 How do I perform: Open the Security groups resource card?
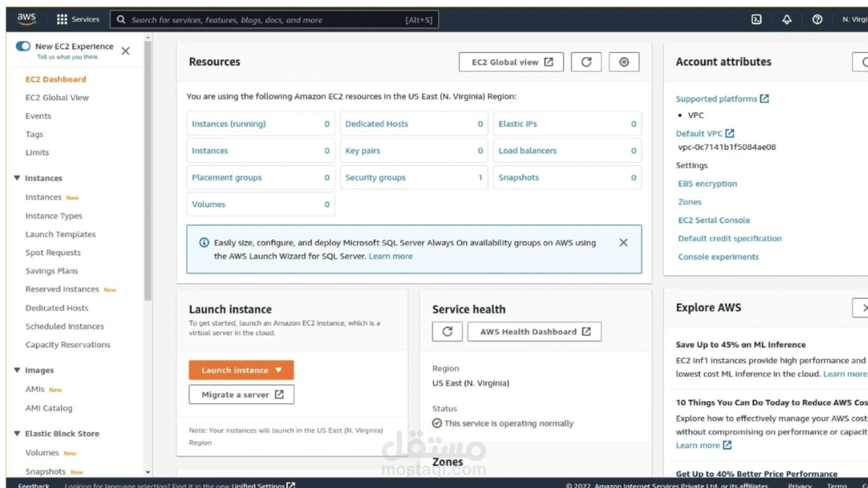coord(414,178)
